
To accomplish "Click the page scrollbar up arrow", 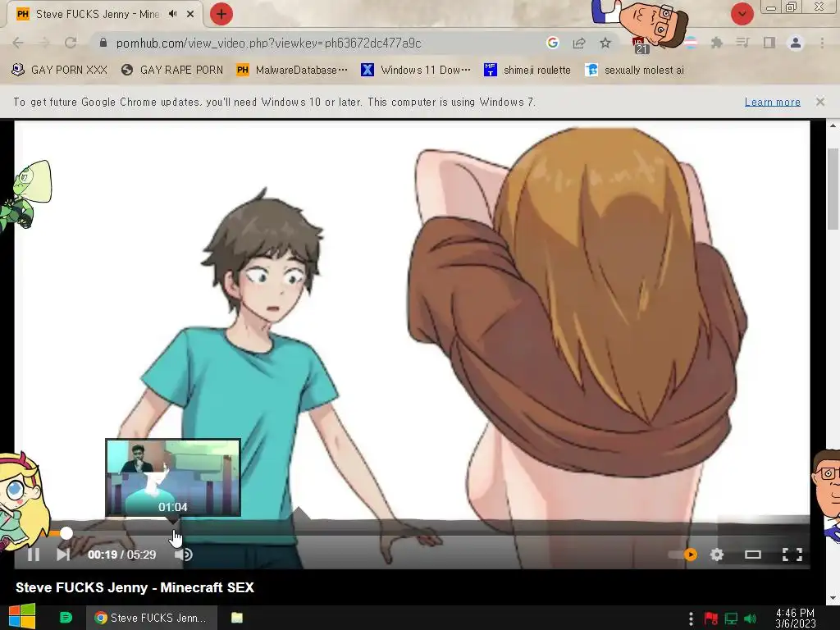I will (x=833, y=126).
